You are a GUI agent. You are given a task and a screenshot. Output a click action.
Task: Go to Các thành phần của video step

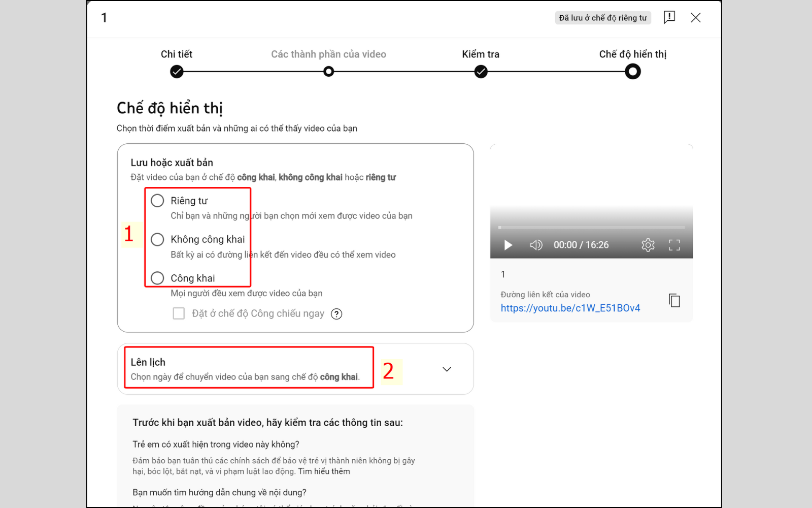pos(329,72)
